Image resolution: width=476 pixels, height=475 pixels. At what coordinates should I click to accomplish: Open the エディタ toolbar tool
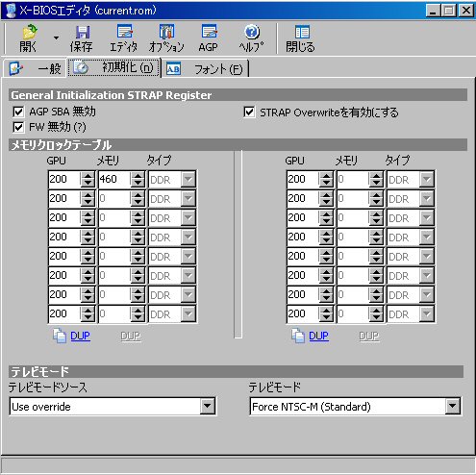(124, 38)
